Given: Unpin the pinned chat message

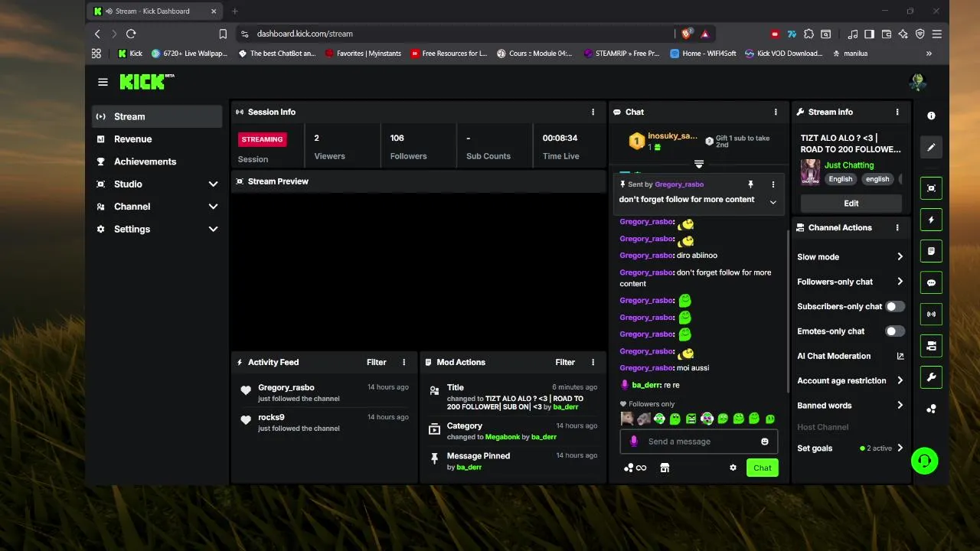Looking at the screenshot, I should (x=750, y=184).
